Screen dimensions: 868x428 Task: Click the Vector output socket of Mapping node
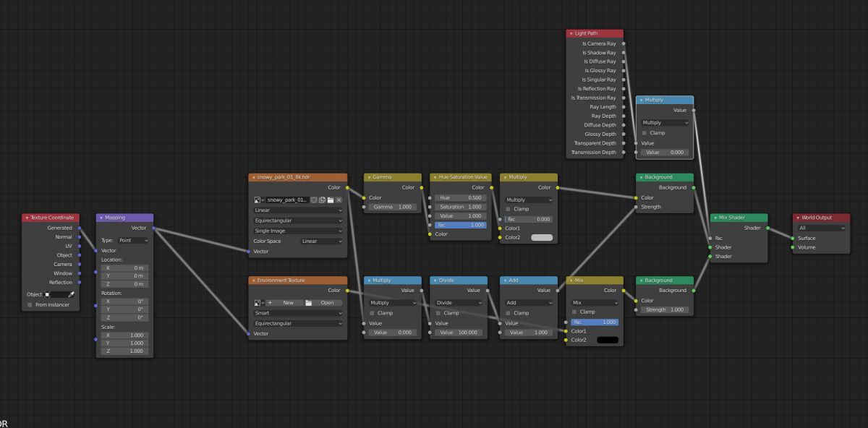tap(153, 228)
